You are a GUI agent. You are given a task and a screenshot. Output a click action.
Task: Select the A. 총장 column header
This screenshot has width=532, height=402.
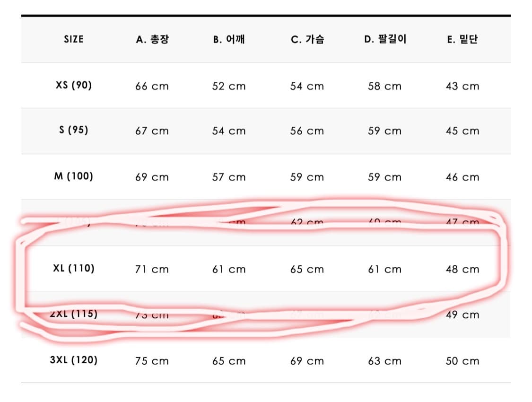[152, 40]
